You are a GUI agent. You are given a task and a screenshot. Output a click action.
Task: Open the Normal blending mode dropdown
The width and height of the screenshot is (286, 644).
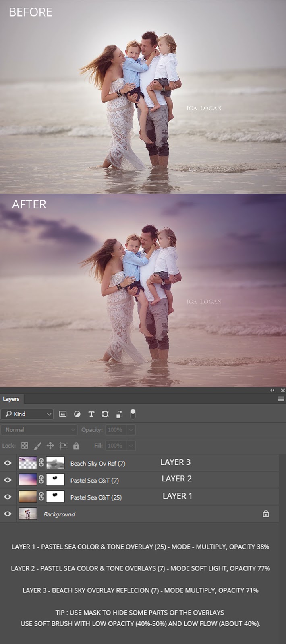(x=39, y=430)
